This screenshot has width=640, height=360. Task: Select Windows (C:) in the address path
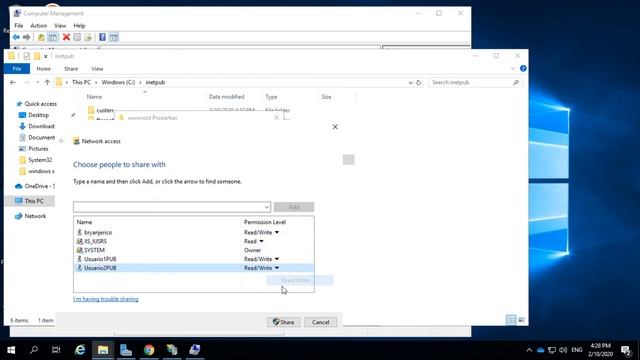[x=118, y=82]
